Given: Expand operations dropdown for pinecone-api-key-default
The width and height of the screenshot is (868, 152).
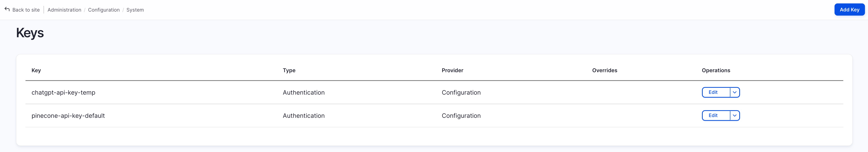Looking at the screenshot, I should [734, 115].
